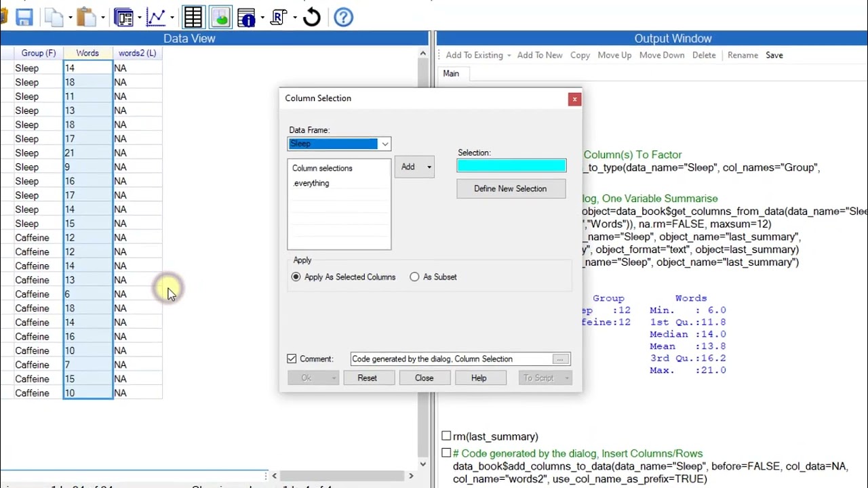
Task: Expand the graph icon dropdown arrow
Action: [172, 18]
